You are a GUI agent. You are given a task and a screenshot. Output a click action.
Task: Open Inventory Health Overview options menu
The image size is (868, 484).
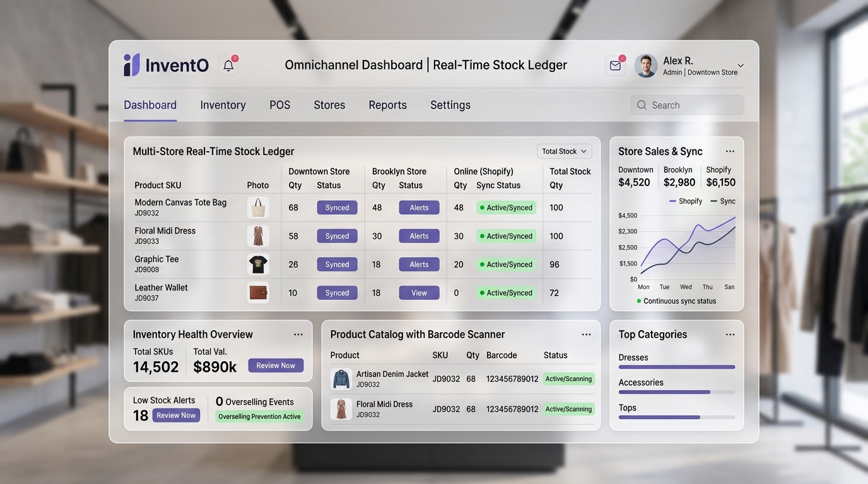(298, 335)
